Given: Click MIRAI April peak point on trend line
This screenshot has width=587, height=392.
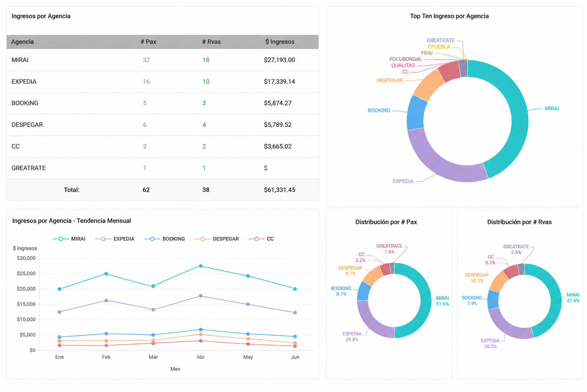Looking at the screenshot, I should coord(201,266).
